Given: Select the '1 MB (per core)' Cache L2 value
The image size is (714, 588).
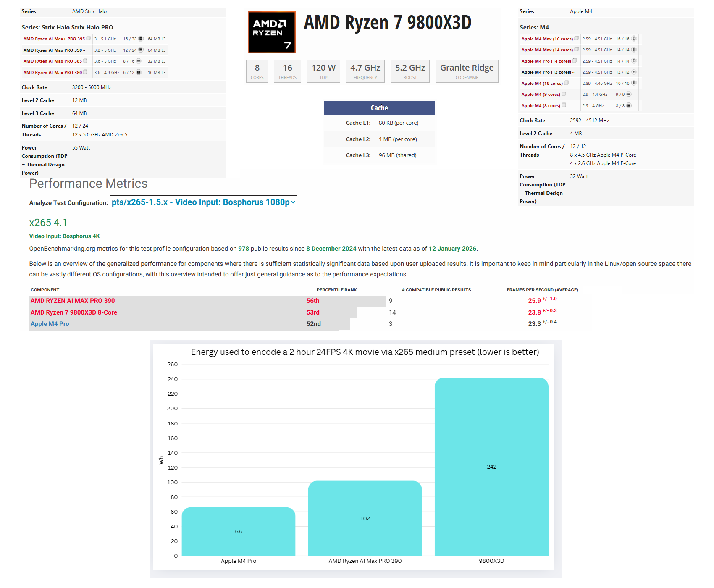Looking at the screenshot, I should point(398,139).
